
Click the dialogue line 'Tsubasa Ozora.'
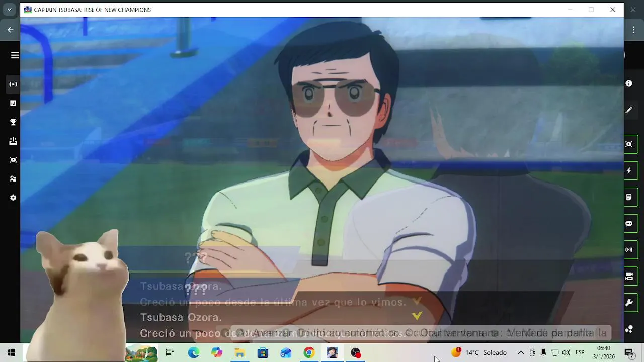click(181, 317)
